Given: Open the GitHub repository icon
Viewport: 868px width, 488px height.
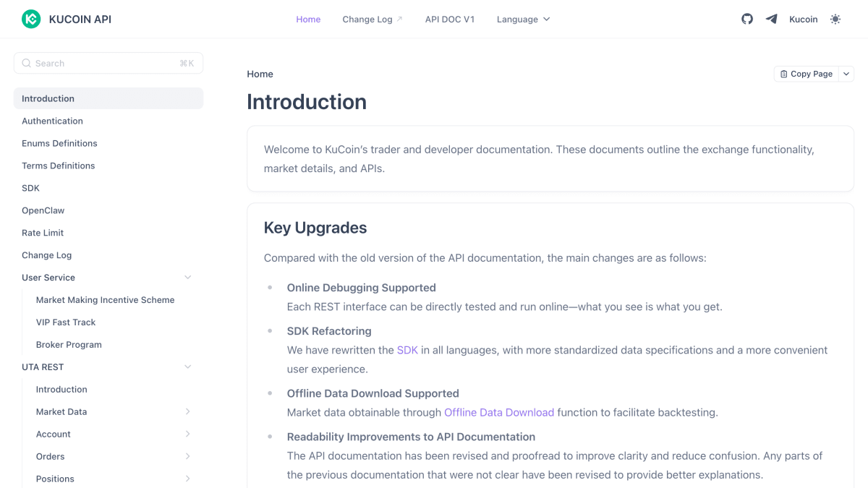Looking at the screenshot, I should tap(747, 19).
